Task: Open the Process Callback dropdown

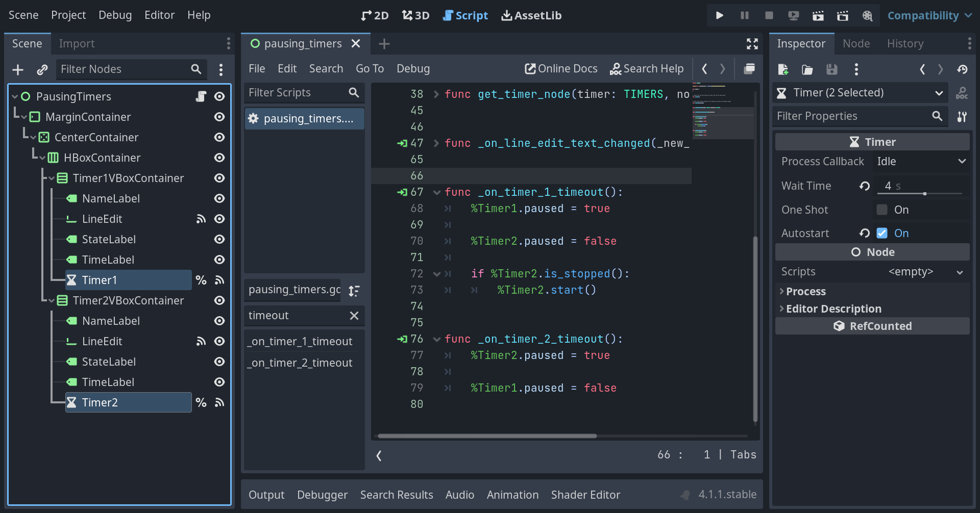Action: (919, 161)
